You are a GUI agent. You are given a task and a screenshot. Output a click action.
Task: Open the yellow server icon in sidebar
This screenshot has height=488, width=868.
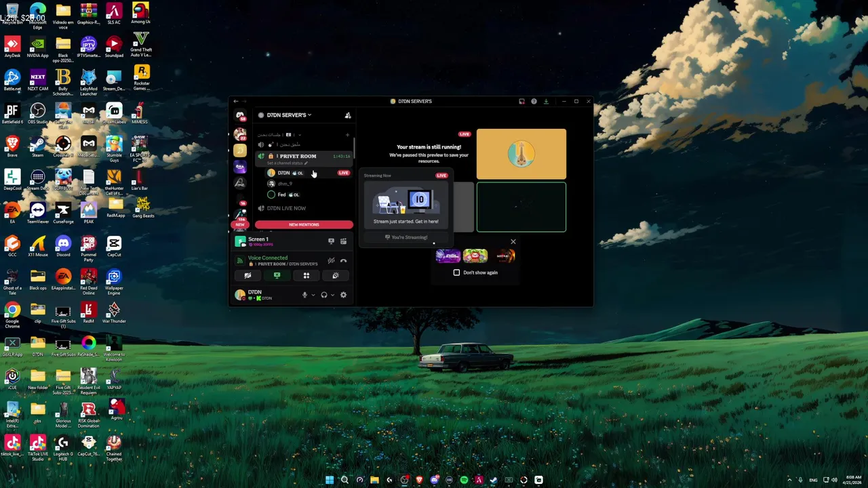(x=240, y=150)
